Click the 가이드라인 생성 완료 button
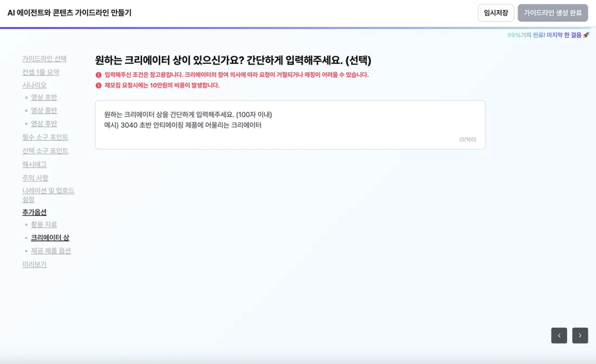The image size is (596, 364). [x=553, y=13]
